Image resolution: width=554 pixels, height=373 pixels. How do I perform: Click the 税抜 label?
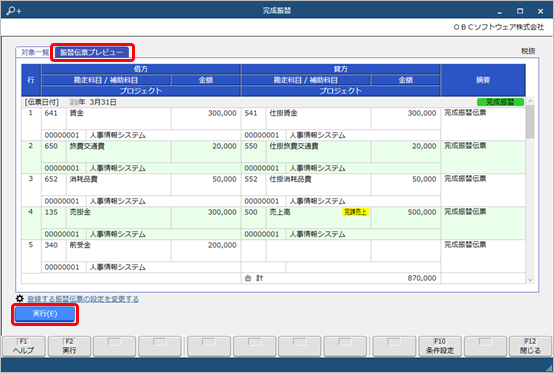tap(528, 51)
